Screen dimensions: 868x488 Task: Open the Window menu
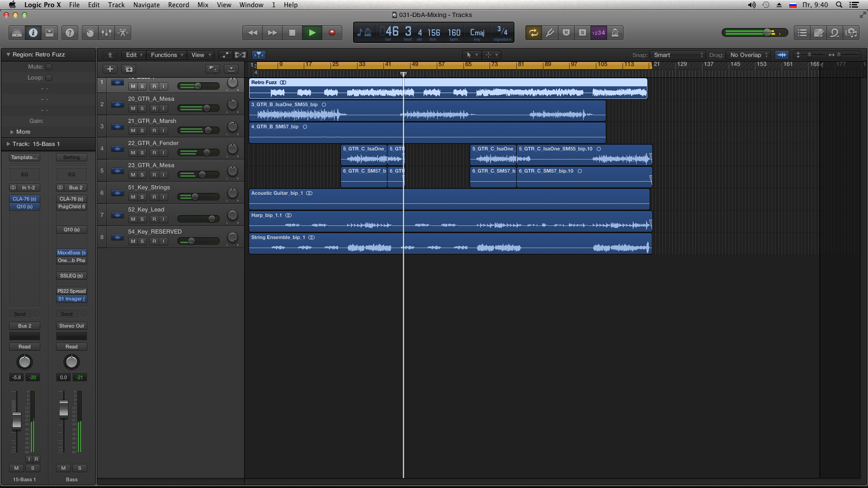pyautogui.click(x=251, y=5)
